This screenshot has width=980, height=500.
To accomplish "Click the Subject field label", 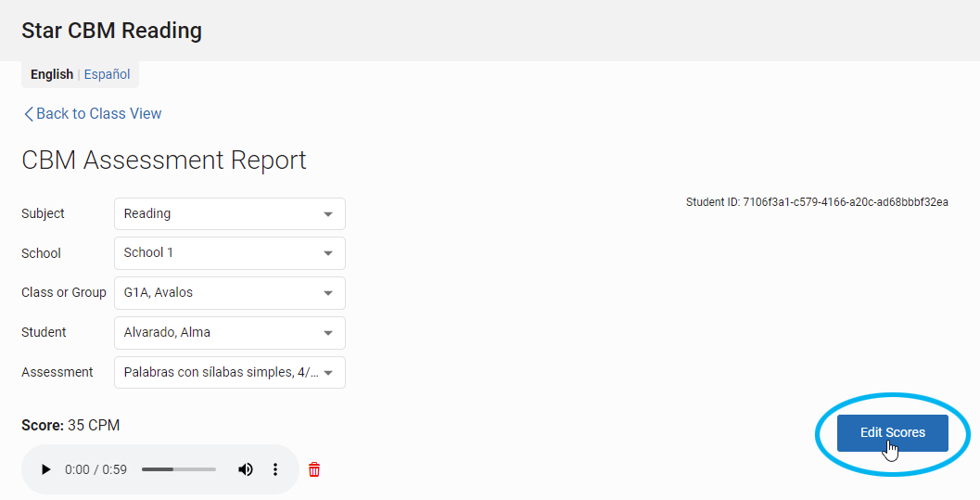I will tap(43, 213).
